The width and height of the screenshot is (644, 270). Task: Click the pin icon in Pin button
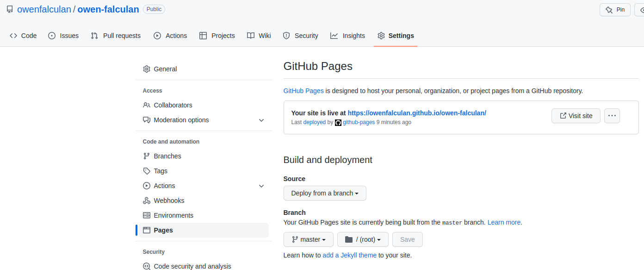(609, 10)
